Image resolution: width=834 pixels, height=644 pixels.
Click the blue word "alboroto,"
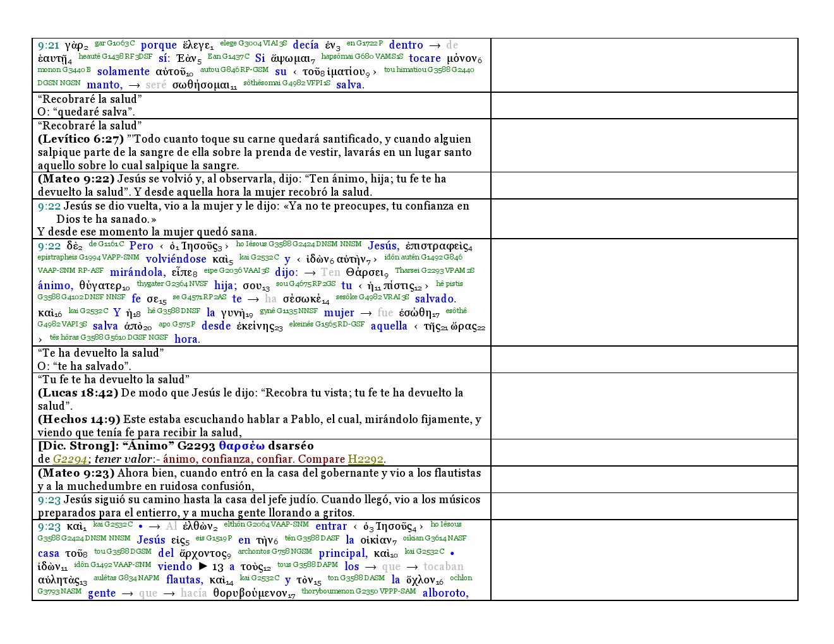pos(445,593)
